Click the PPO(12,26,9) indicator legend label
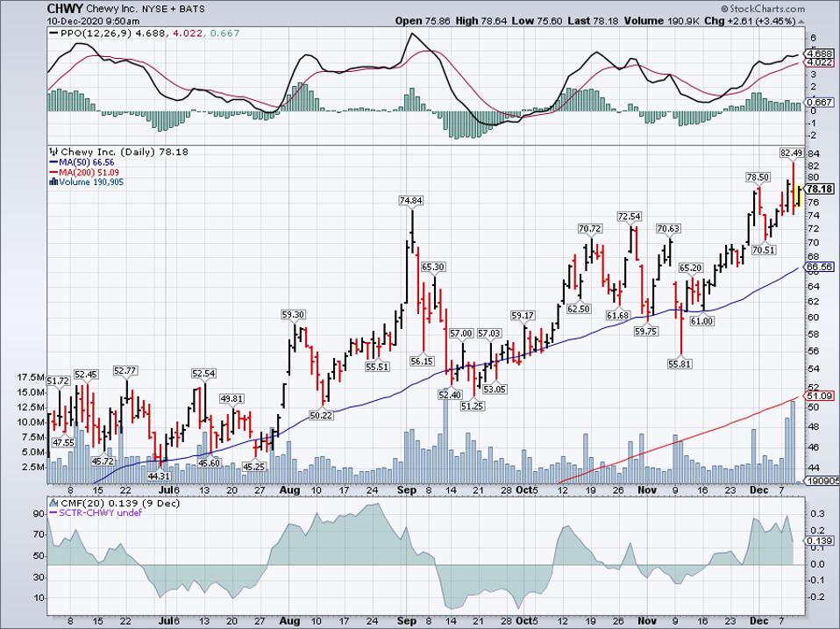This screenshot has height=629, width=840. pyautogui.click(x=97, y=33)
